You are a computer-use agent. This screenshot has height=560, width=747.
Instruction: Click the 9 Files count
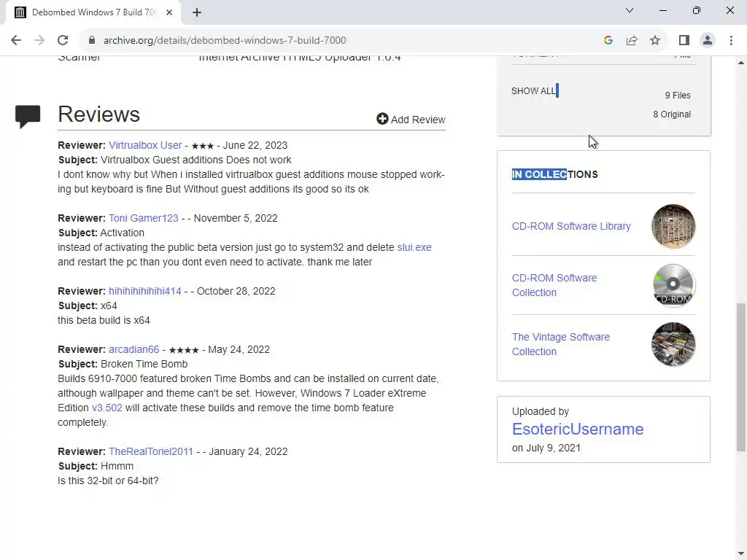click(678, 96)
